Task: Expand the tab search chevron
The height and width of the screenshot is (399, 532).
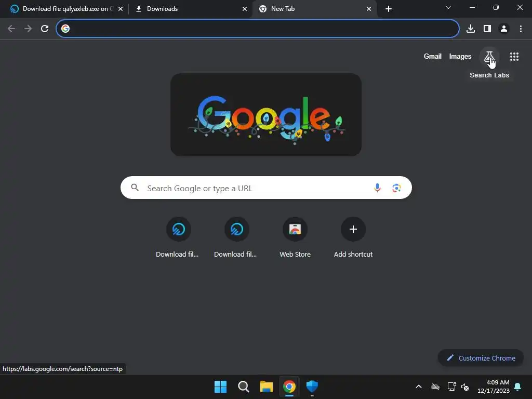Action: coord(448,7)
